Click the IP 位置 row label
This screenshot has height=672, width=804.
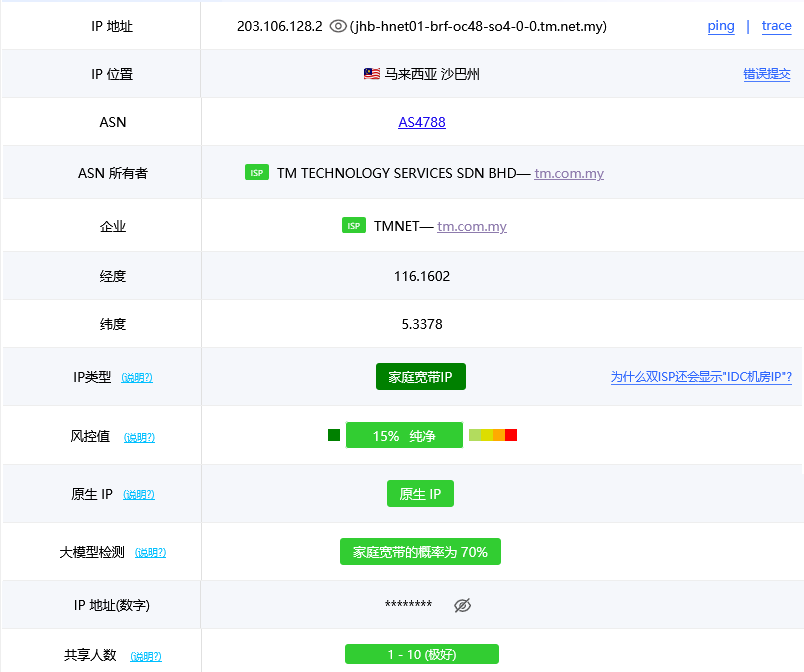pos(112,74)
